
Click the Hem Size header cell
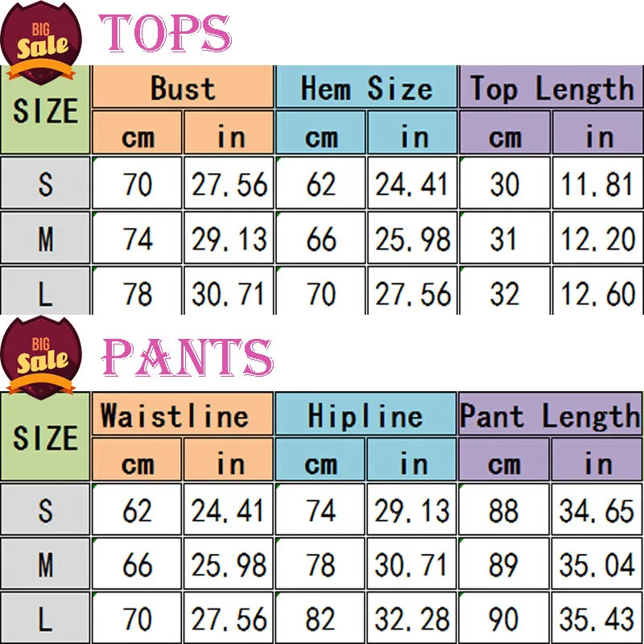coord(366,87)
